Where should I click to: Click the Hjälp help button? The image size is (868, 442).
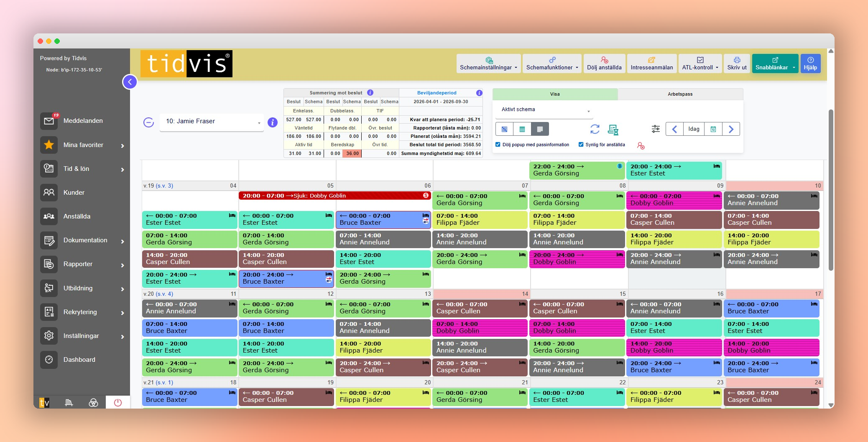(x=810, y=64)
